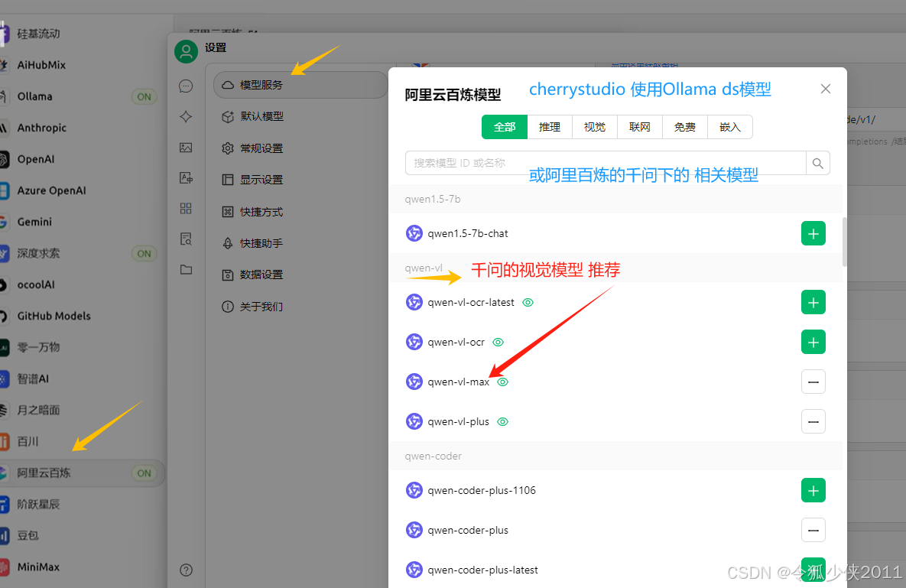Click vision eye icon next to qwen-vl-plus
The width and height of the screenshot is (906, 588).
pyautogui.click(x=502, y=421)
